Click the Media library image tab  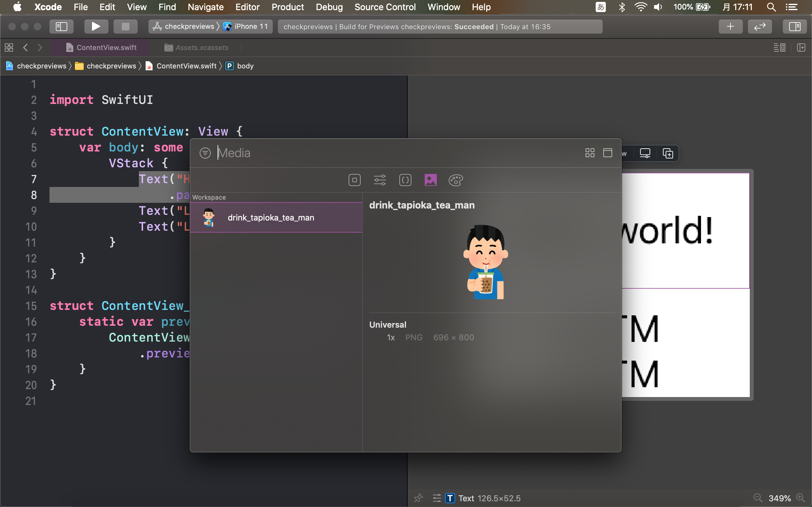pos(430,180)
